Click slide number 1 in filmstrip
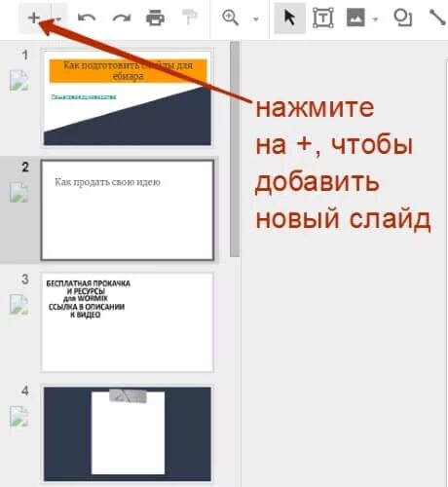The height and width of the screenshot is (487, 448). pos(25,55)
